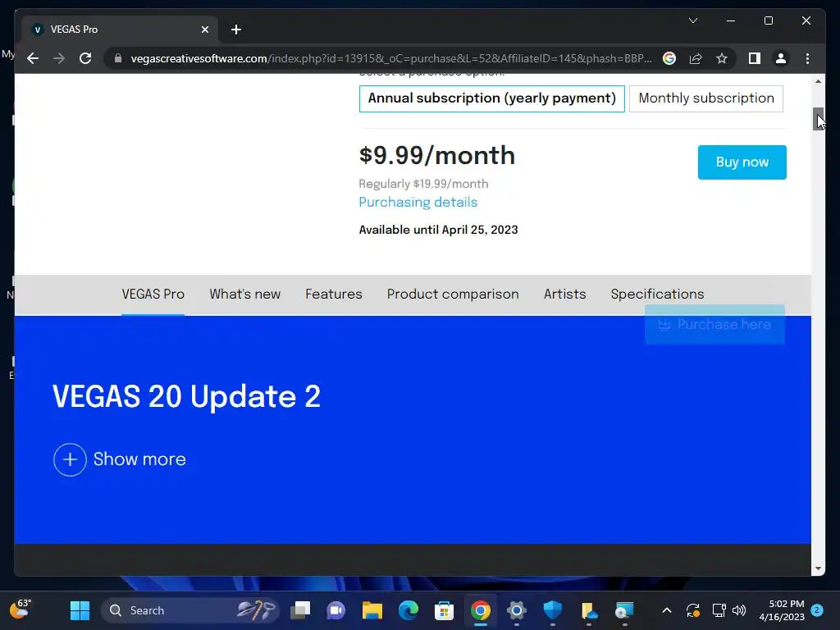Open the Windows Start menu

point(80,610)
